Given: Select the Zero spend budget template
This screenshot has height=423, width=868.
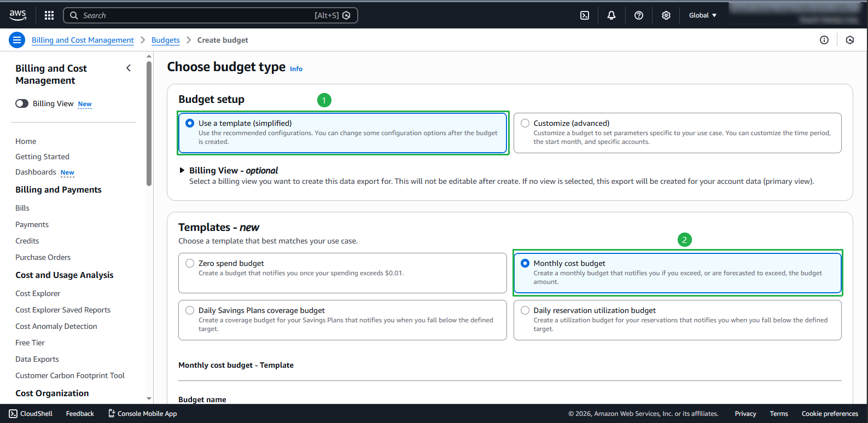Looking at the screenshot, I should (x=190, y=263).
